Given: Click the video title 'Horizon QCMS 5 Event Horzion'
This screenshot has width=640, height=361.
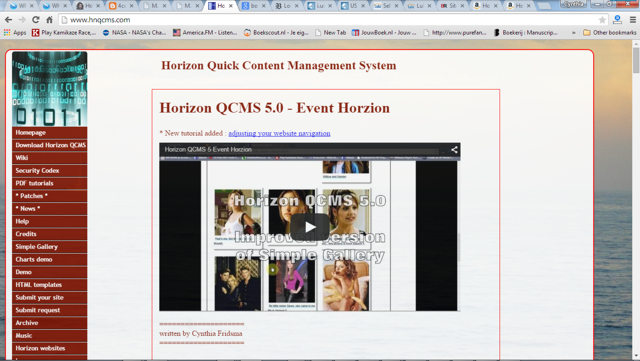Looking at the screenshot, I should point(208,149).
